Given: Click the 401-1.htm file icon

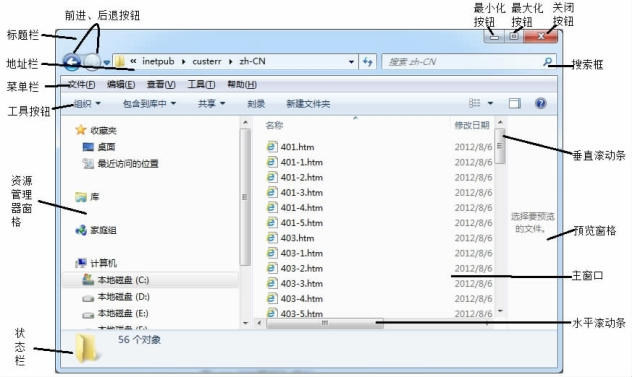Looking at the screenshot, I should [272, 162].
